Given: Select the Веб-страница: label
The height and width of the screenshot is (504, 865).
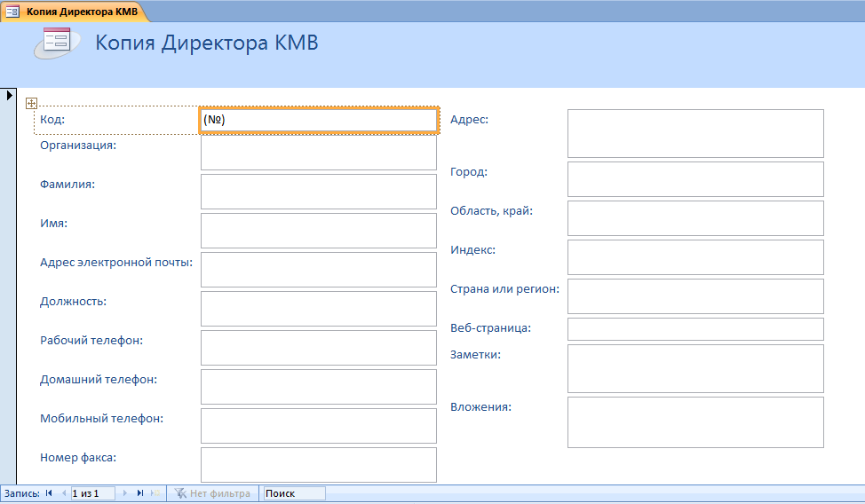Looking at the screenshot, I should click(490, 328).
